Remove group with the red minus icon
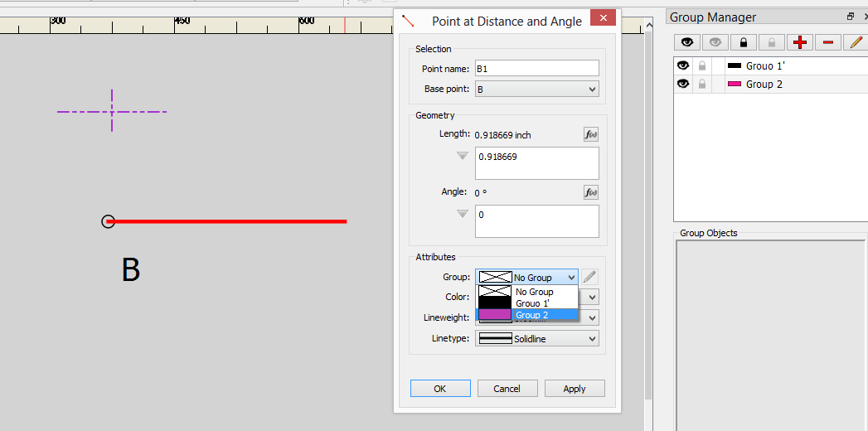 click(x=828, y=42)
